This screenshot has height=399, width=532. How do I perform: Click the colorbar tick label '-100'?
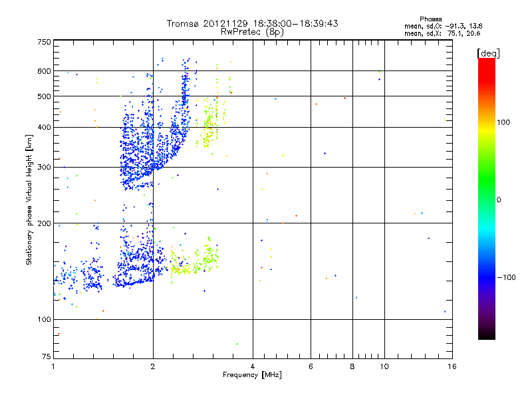pos(506,277)
